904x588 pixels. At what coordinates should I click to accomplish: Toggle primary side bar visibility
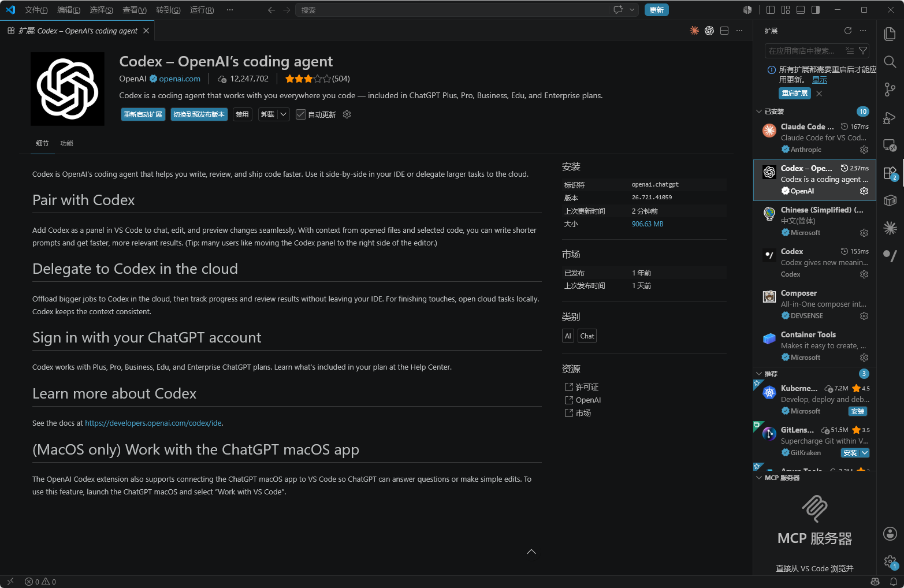771,10
